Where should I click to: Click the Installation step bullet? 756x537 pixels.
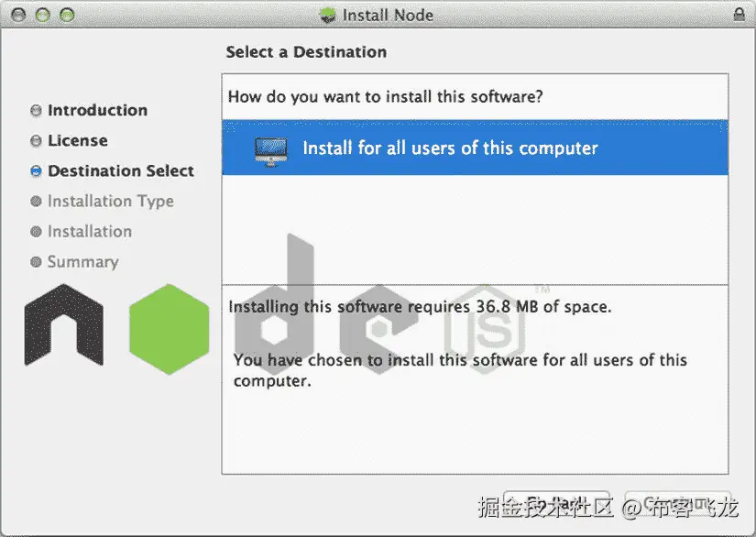coord(36,231)
